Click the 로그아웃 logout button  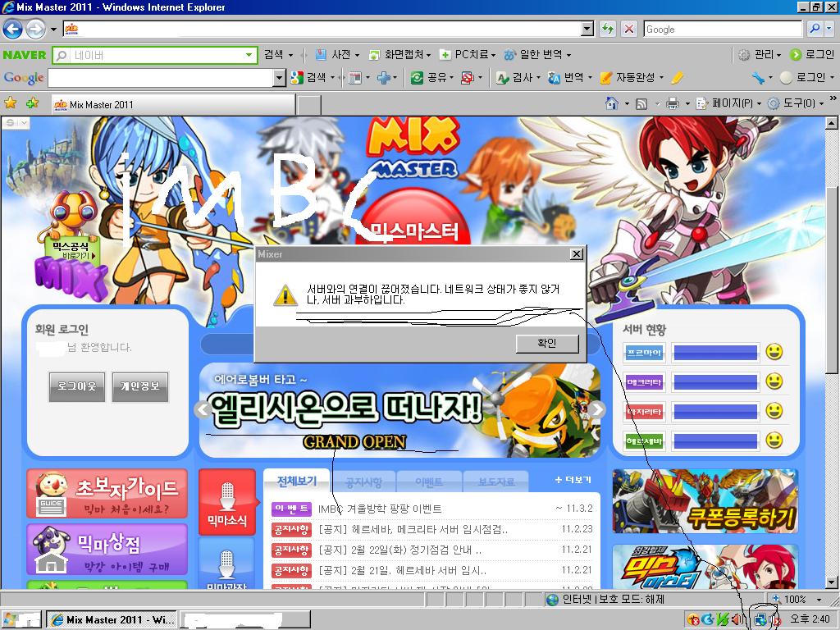pos(76,386)
